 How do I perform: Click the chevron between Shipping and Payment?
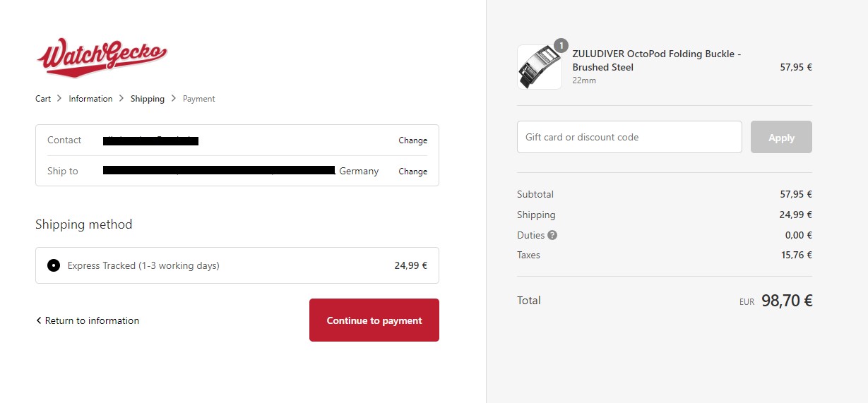[x=174, y=99]
